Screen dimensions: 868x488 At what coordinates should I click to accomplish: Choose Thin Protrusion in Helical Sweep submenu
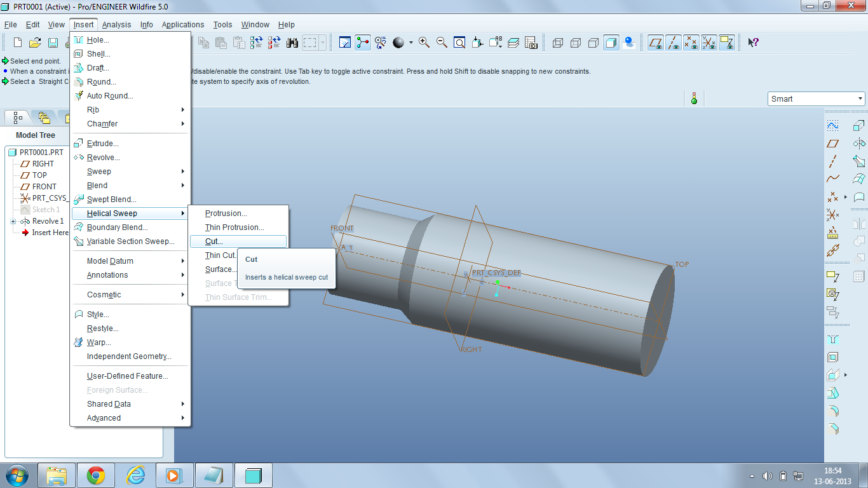238,227
